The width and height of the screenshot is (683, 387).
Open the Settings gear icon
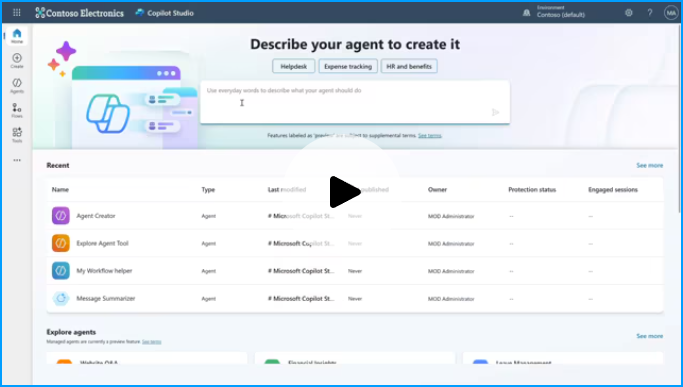point(629,13)
